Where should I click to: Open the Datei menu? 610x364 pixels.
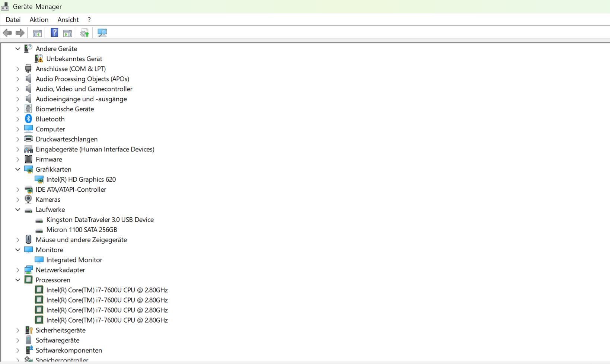(13, 20)
